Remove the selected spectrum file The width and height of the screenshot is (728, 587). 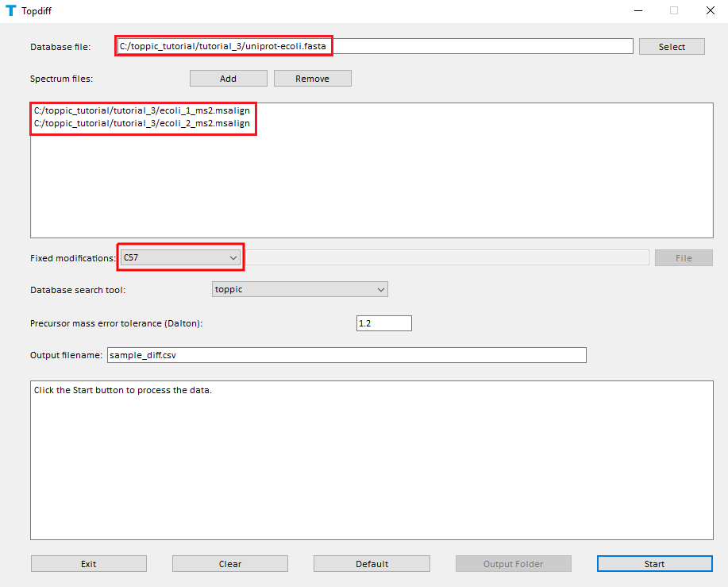coord(312,79)
